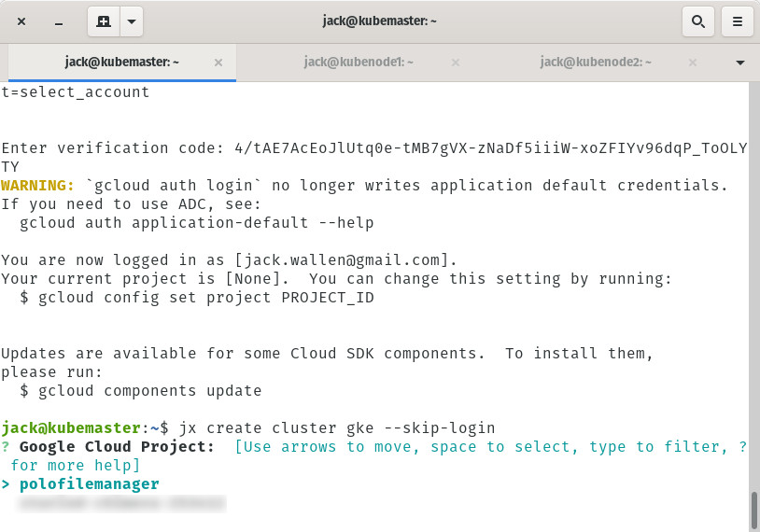Click the jx create cluster command line
The height and width of the screenshot is (532, 760).
(336, 427)
